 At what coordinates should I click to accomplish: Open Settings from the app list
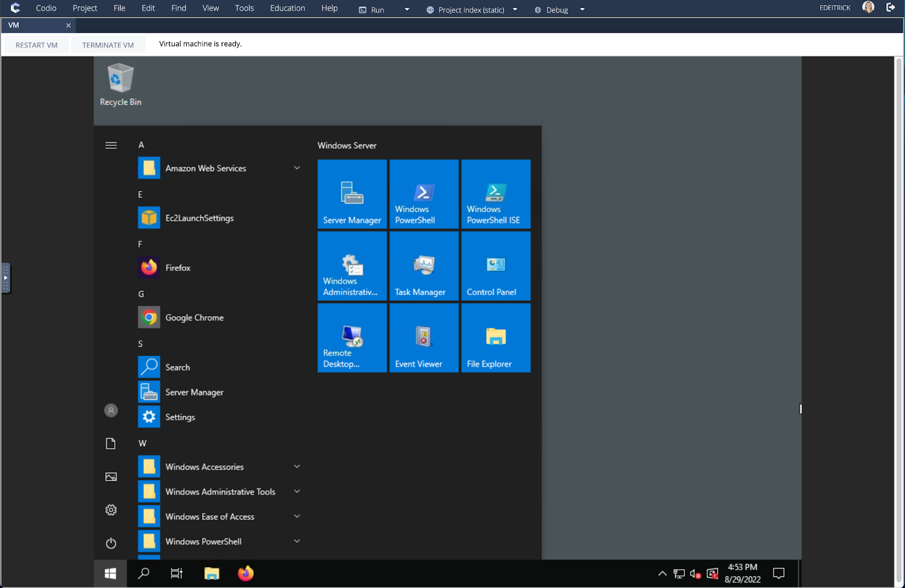220,417
